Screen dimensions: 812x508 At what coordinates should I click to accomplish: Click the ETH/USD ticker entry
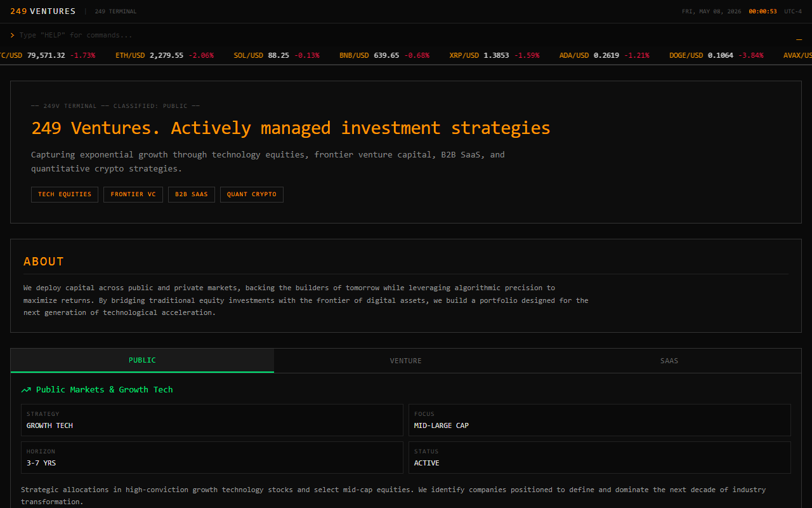click(x=164, y=55)
